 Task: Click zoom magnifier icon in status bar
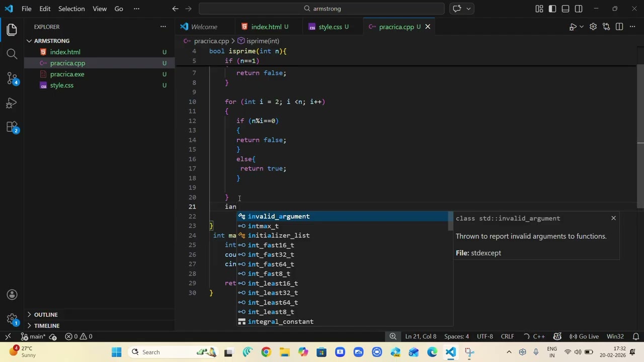click(393, 336)
